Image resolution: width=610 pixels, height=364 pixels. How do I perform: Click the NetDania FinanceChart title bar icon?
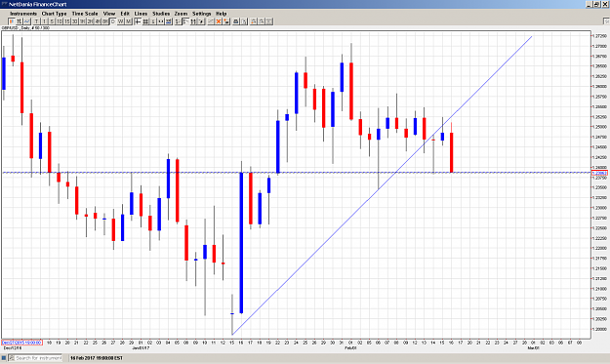click(x=4, y=4)
